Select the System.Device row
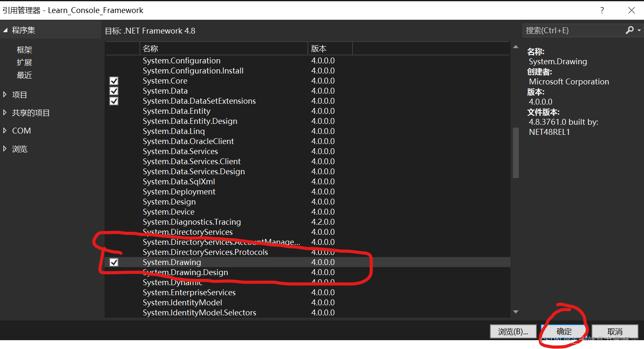This screenshot has height=349, width=644. (x=308, y=212)
